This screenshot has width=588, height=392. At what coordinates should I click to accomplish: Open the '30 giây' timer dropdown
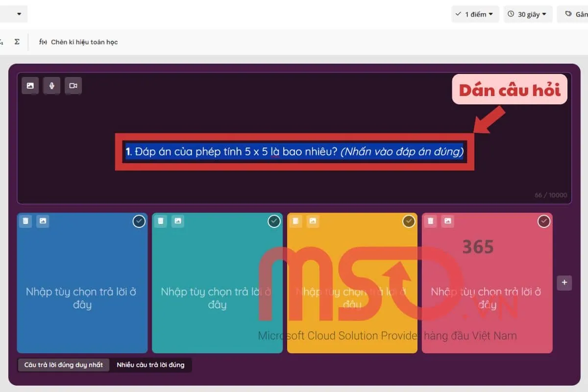(x=528, y=14)
